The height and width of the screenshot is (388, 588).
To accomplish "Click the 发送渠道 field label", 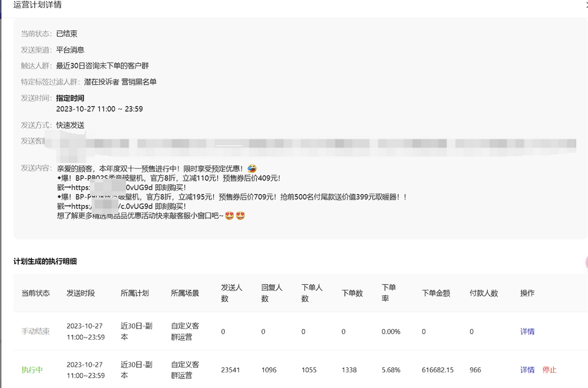I will [37, 50].
